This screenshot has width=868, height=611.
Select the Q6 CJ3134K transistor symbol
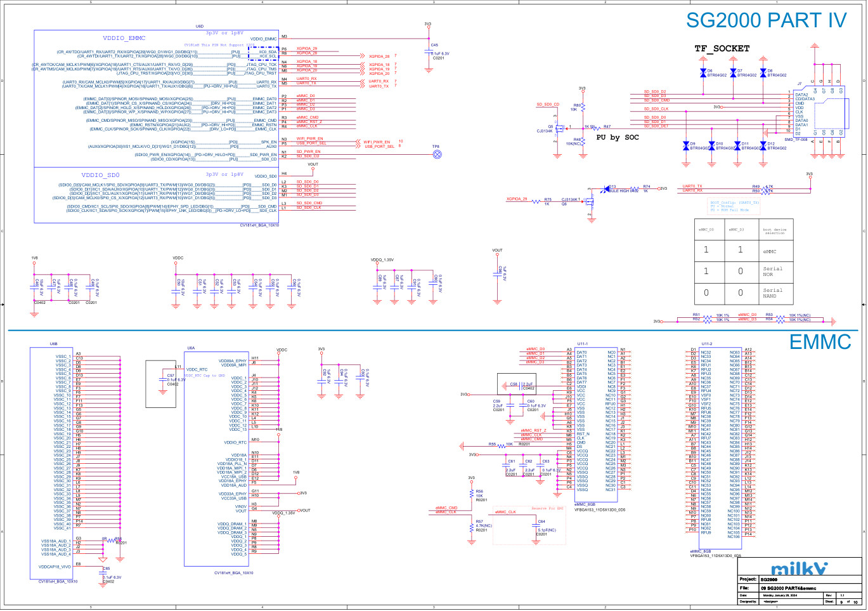point(588,203)
